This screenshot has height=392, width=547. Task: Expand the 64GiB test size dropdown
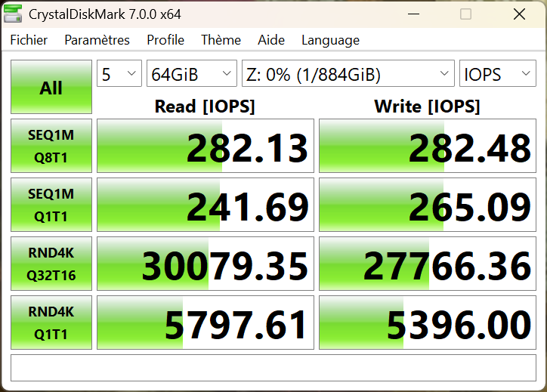(x=192, y=74)
